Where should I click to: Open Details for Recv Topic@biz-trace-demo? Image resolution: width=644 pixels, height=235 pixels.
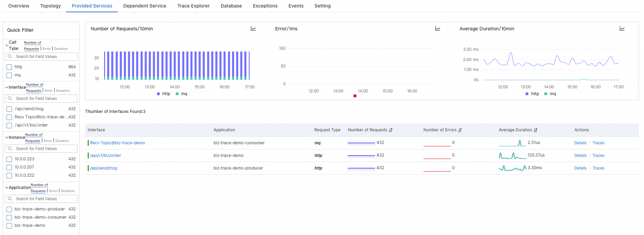(580, 143)
